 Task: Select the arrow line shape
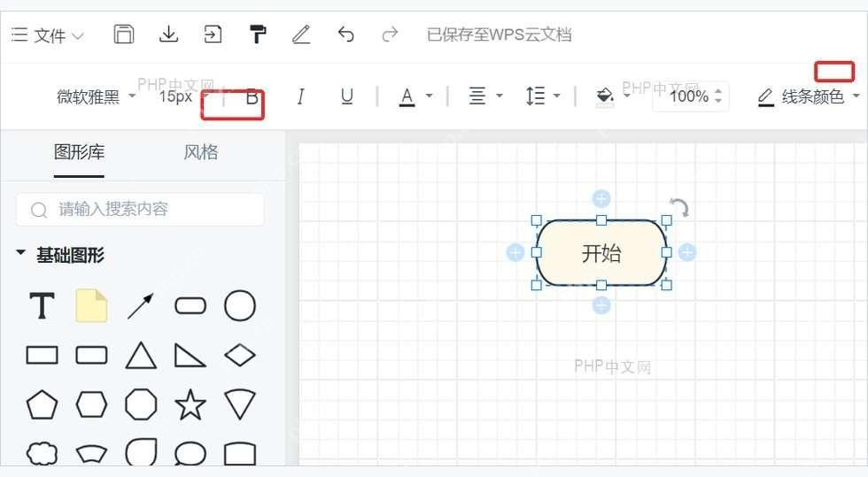pyautogui.click(x=141, y=306)
